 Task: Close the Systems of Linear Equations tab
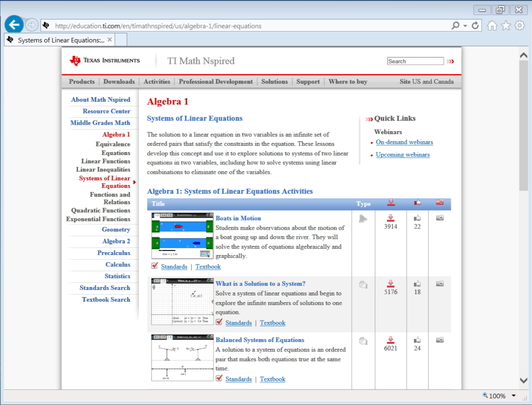110,39
